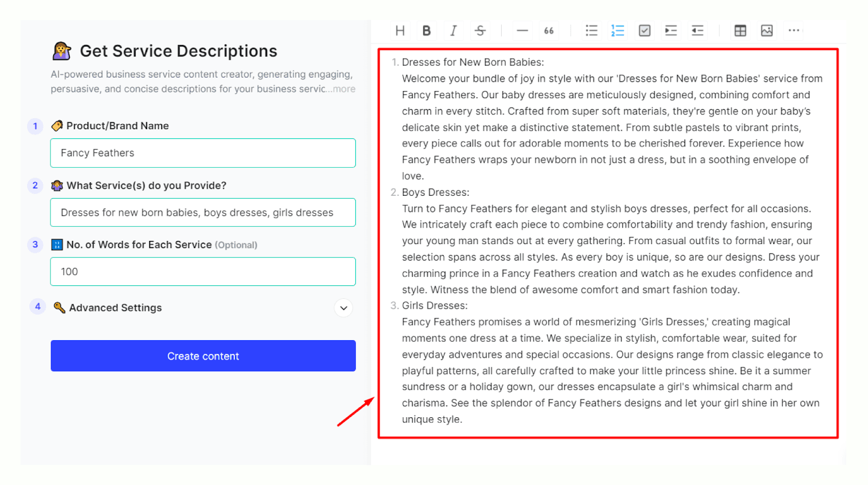Click the 'What Service(s) do you Provide?' label
The image size is (868, 485).
tap(146, 186)
